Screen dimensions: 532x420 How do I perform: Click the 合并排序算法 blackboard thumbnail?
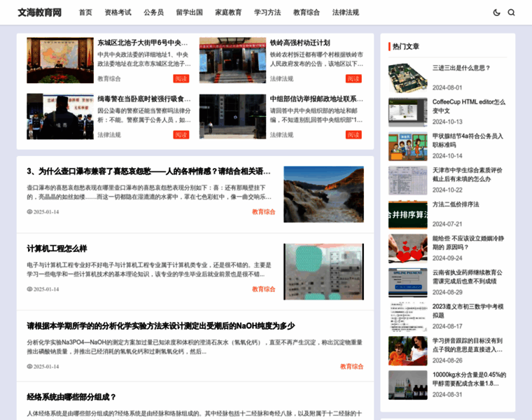point(408,214)
